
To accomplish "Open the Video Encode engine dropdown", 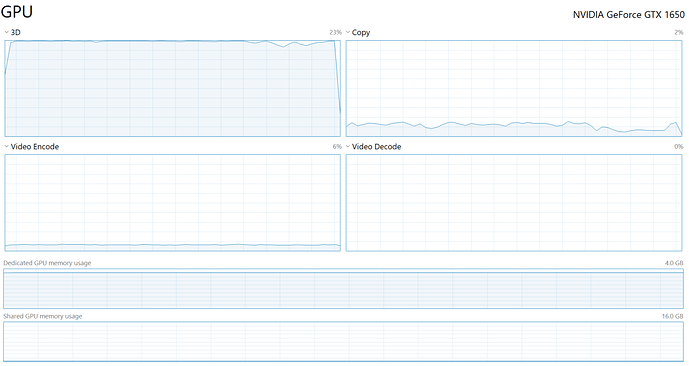I will [7, 146].
